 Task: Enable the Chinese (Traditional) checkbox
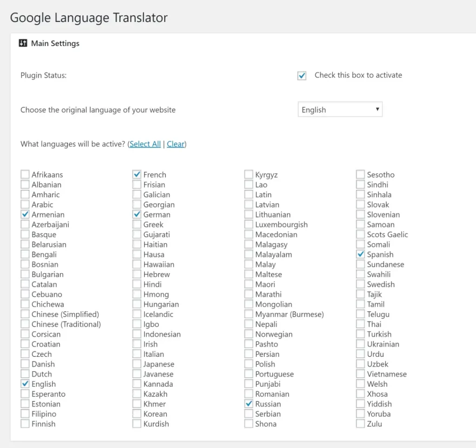[25, 324]
